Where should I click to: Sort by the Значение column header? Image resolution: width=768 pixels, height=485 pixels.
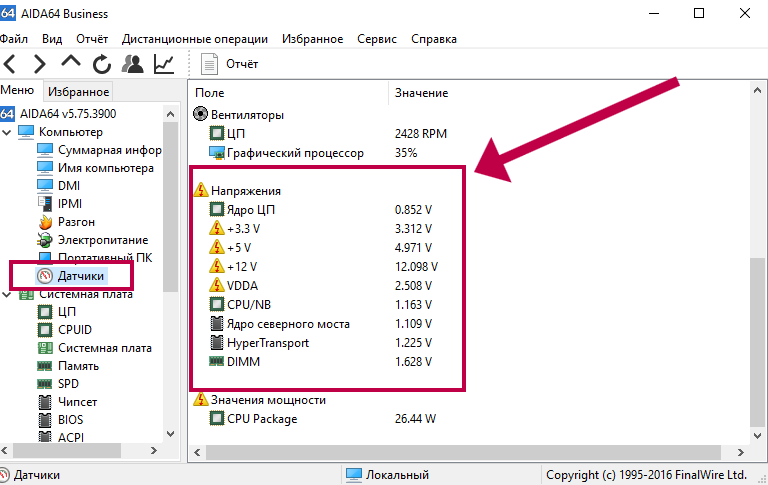421,93
